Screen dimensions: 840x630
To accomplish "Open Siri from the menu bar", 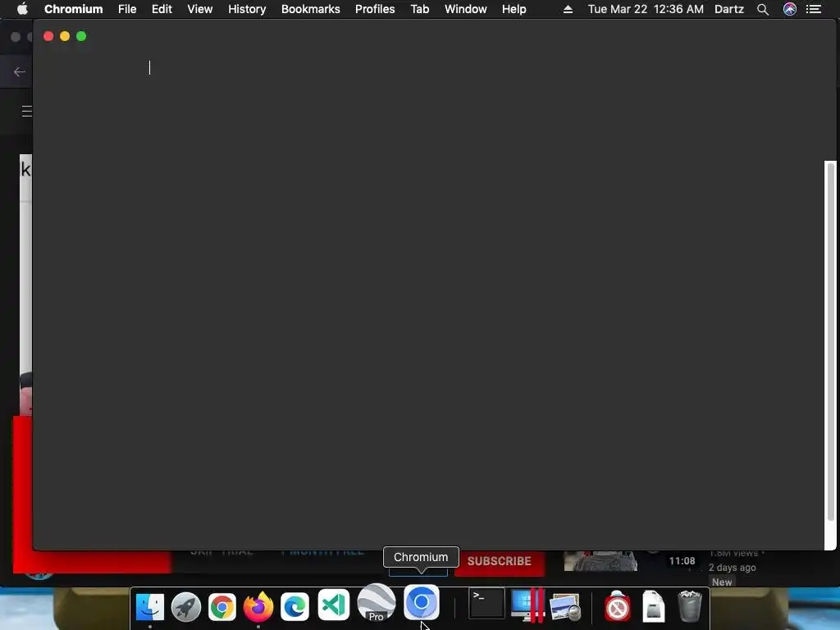I will tap(790, 9).
